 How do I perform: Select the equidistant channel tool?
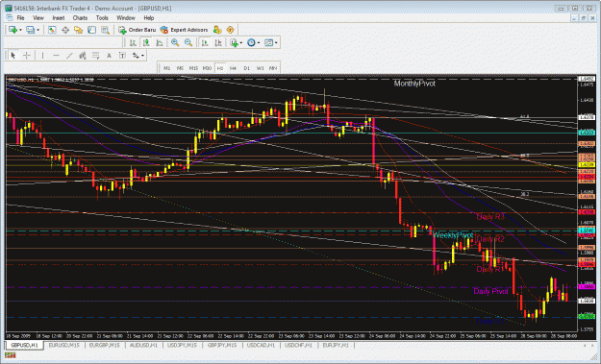[x=82, y=56]
